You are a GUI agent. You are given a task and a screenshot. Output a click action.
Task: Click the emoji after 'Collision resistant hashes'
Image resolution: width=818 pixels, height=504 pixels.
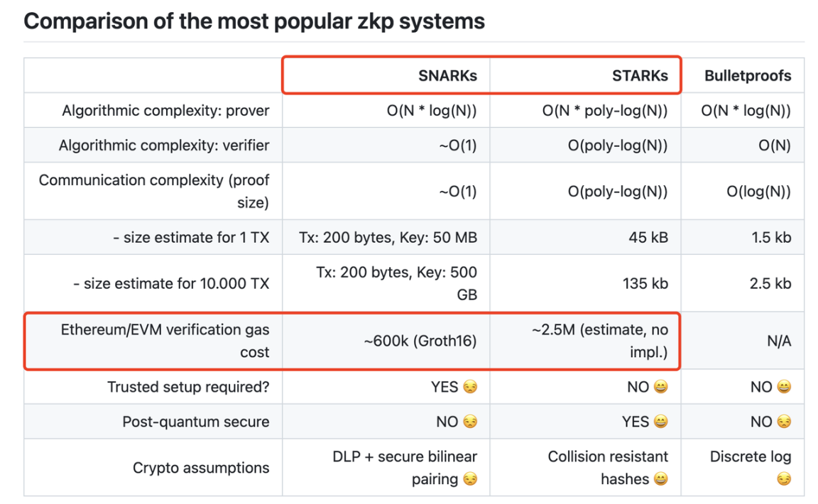coord(660,479)
